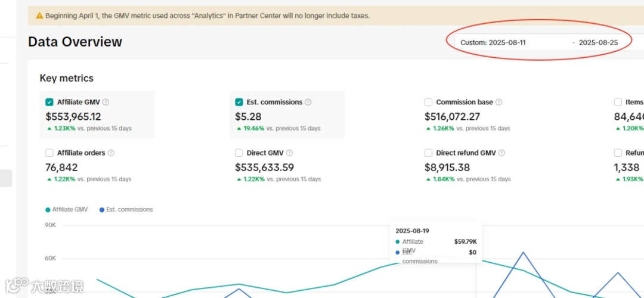Screen dimensions: 644x298
Task: Click the Affiliate GMV info icon
Action: tap(106, 102)
